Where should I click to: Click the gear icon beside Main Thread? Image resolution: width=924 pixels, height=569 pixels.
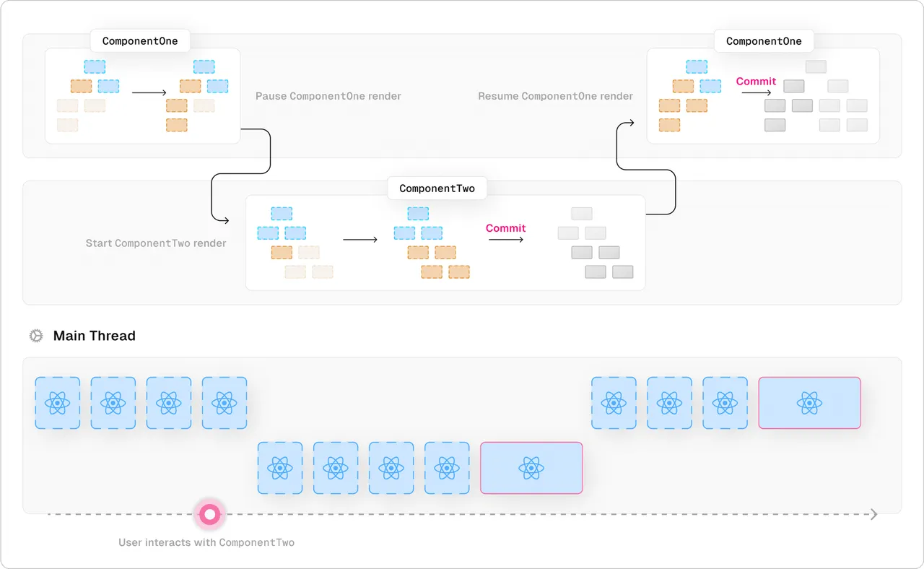tap(35, 336)
